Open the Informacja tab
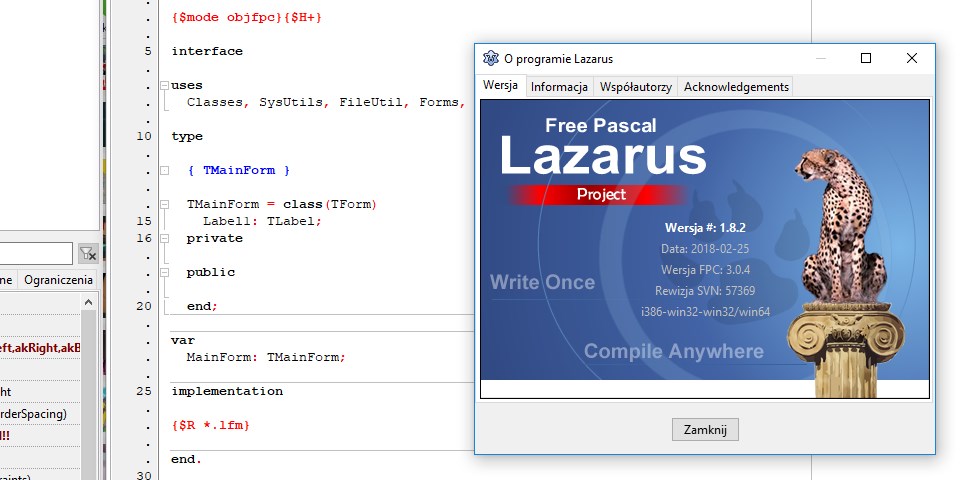Screen dimensions: 960x480 point(560,87)
